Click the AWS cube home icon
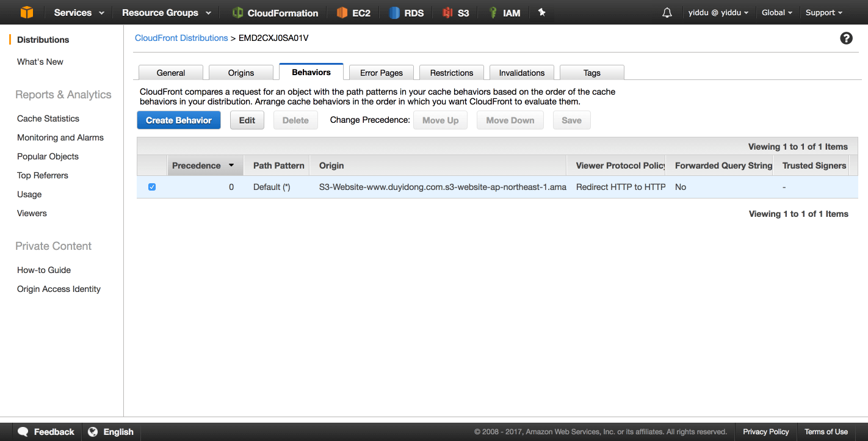868x441 pixels. coord(26,12)
